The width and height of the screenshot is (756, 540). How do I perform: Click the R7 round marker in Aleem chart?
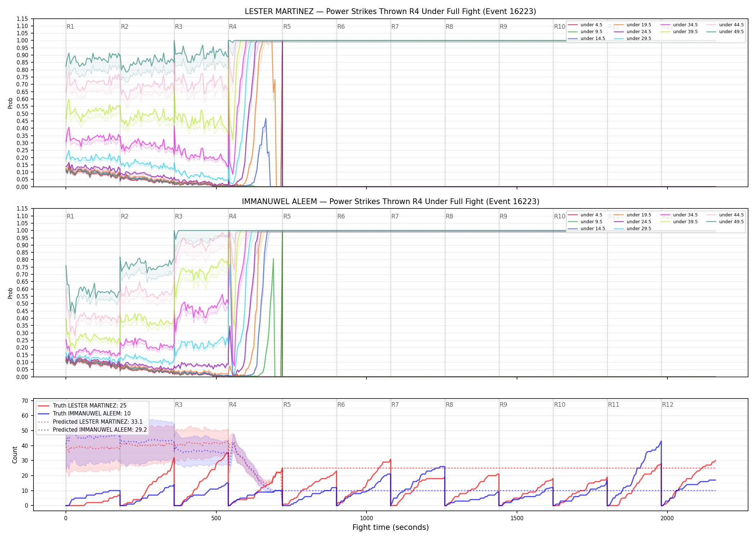click(395, 216)
